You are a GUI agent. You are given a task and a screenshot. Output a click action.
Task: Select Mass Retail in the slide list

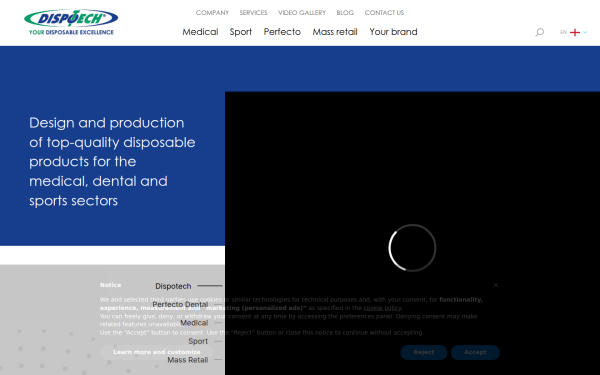click(x=188, y=360)
